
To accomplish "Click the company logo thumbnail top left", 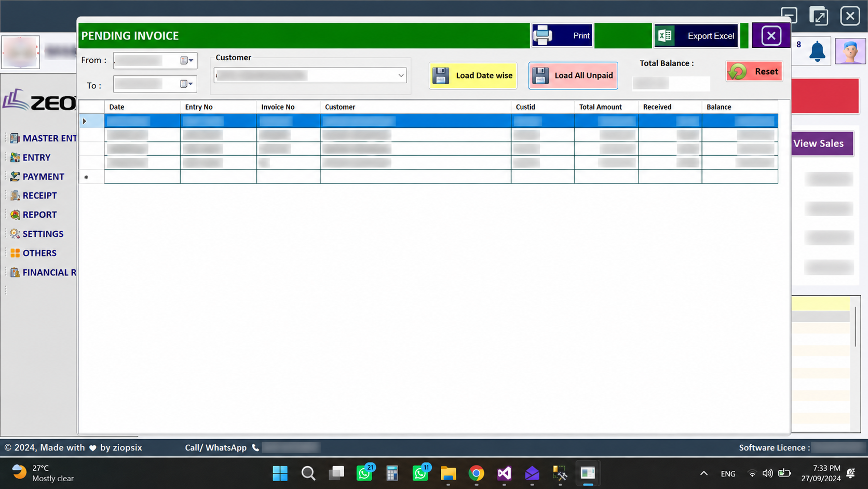I will tap(20, 52).
